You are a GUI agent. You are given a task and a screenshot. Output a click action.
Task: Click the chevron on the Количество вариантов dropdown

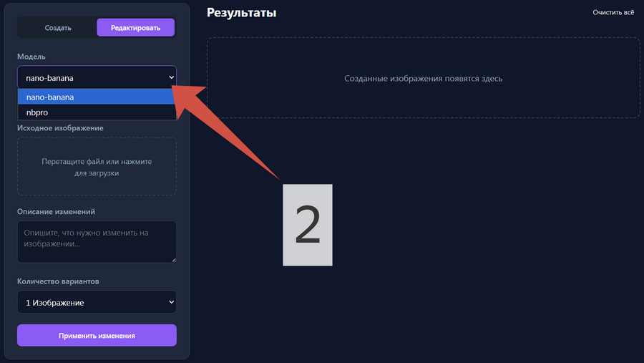(x=170, y=303)
